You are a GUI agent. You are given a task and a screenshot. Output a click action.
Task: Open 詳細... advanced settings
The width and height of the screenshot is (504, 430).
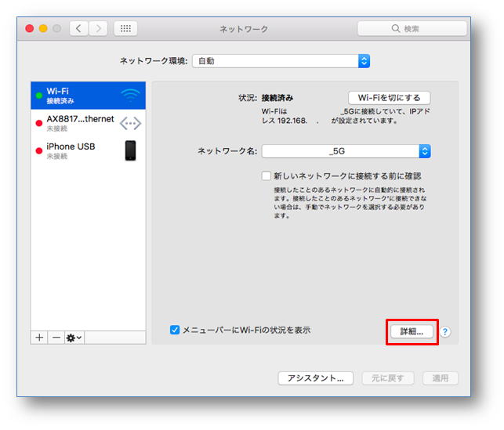[x=412, y=332]
